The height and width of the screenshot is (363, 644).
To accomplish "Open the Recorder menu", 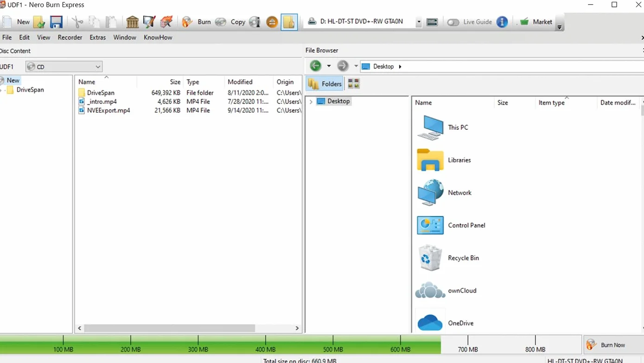I will pyautogui.click(x=70, y=37).
